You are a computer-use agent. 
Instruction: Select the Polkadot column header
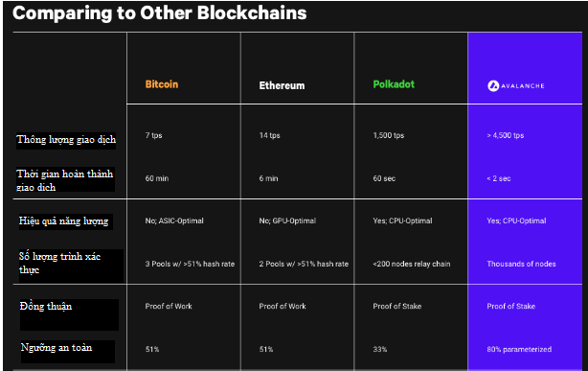coord(394,84)
